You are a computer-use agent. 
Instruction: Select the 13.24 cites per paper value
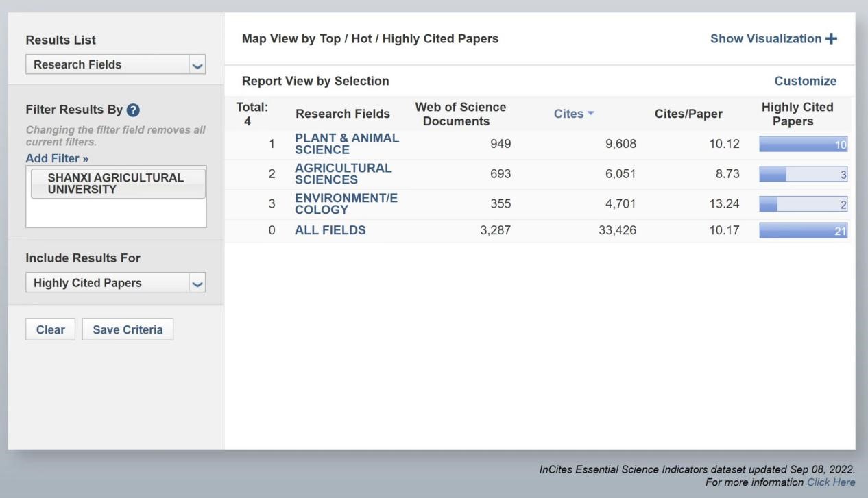724,204
